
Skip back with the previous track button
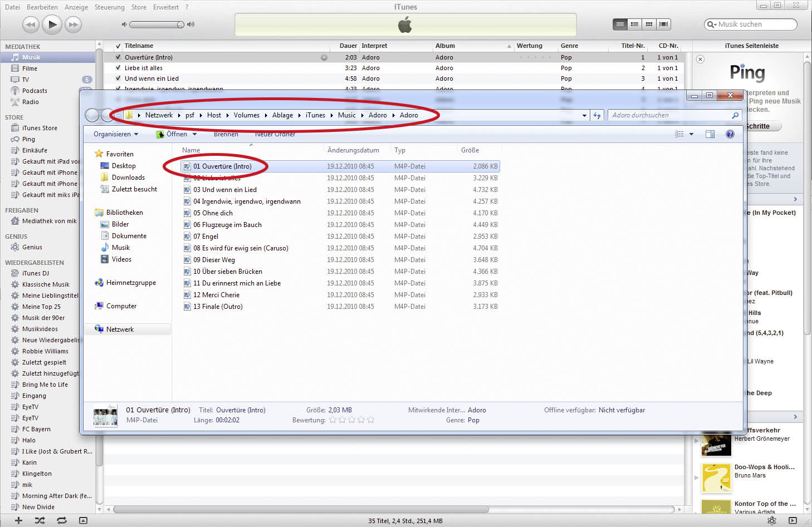tap(31, 24)
